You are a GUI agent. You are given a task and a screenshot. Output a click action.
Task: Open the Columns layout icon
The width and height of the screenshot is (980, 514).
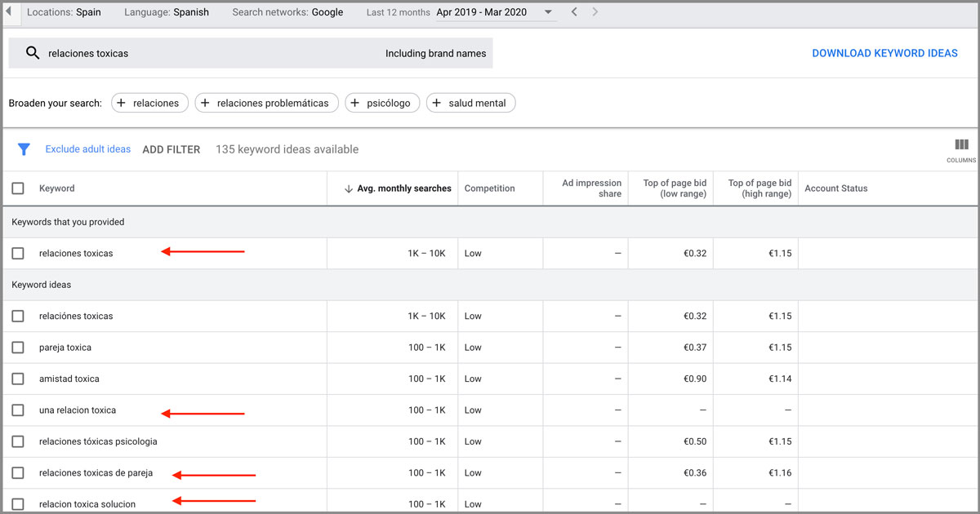click(961, 147)
